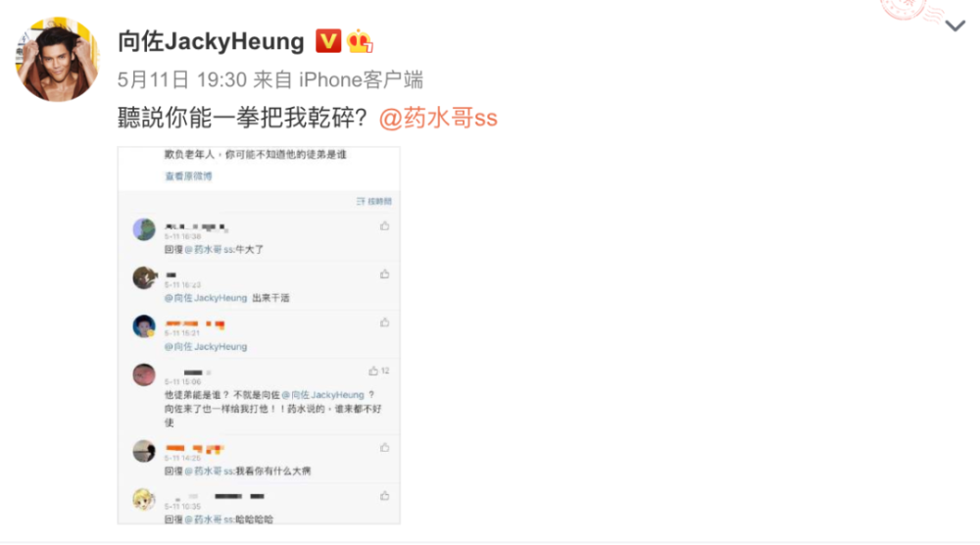Open the JackyHeung profile avatar
This screenshot has height=545, width=980.
tap(58, 59)
